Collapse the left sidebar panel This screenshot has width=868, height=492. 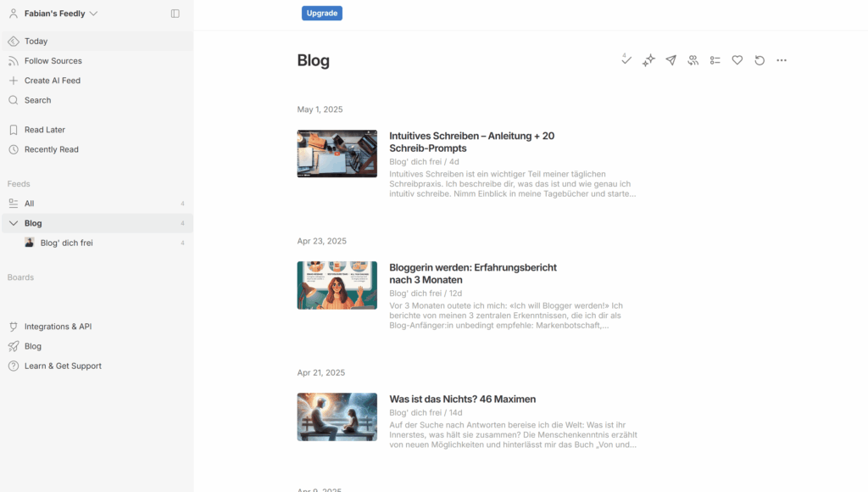pos(175,14)
